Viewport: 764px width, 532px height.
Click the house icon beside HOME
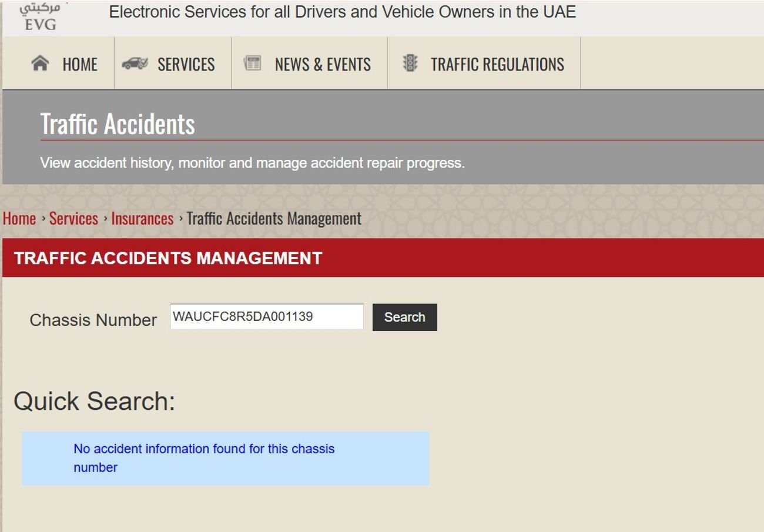coord(40,63)
